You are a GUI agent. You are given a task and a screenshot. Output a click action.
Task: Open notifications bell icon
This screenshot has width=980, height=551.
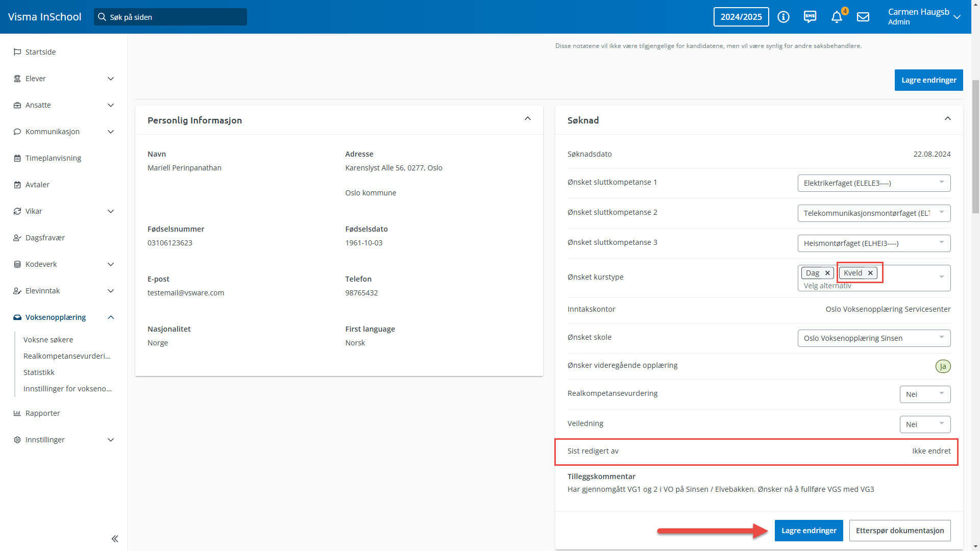coord(837,17)
